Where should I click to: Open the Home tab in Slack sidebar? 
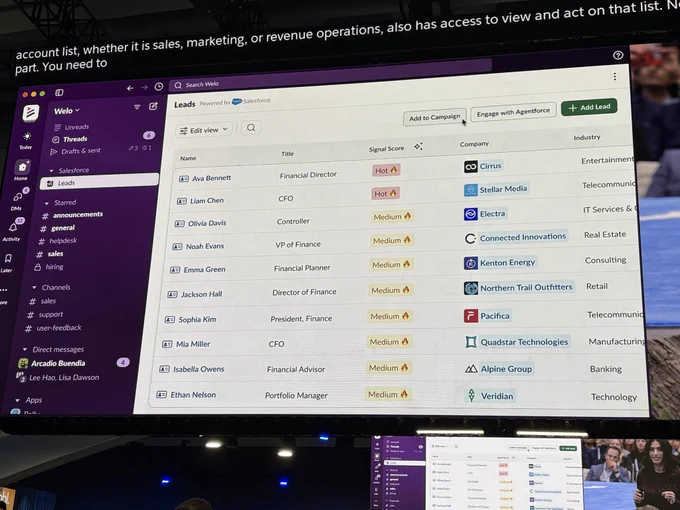point(22,170)
